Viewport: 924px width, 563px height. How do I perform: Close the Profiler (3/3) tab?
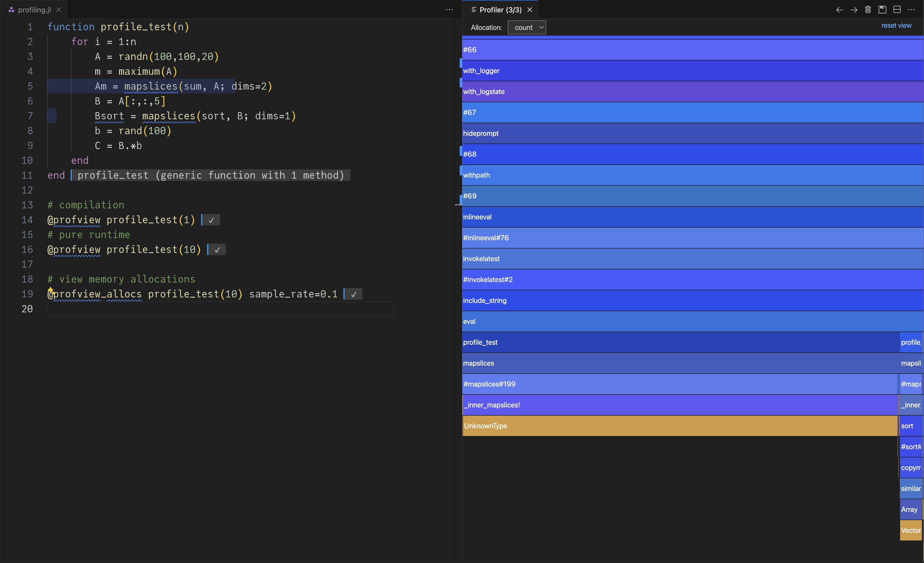(x=530, y=10)
